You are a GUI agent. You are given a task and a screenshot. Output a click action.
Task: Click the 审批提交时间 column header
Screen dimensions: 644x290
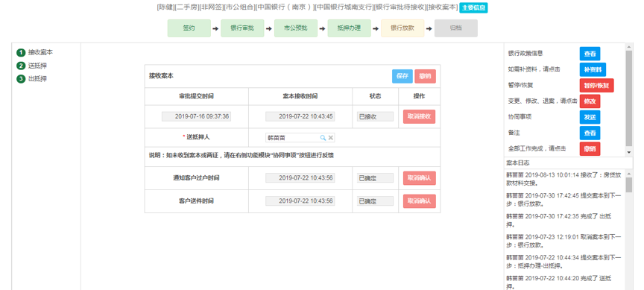(x=196, y=96)
